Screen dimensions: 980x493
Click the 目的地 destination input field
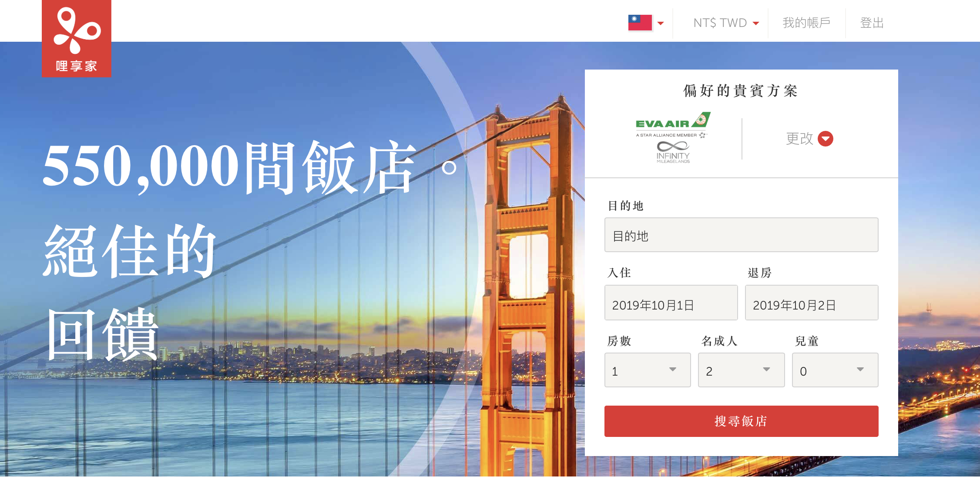741,235
